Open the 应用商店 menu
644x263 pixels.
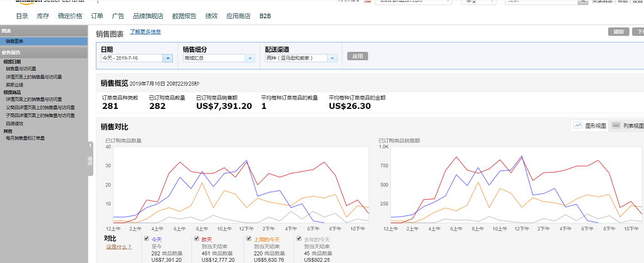(x=239, y=16)
